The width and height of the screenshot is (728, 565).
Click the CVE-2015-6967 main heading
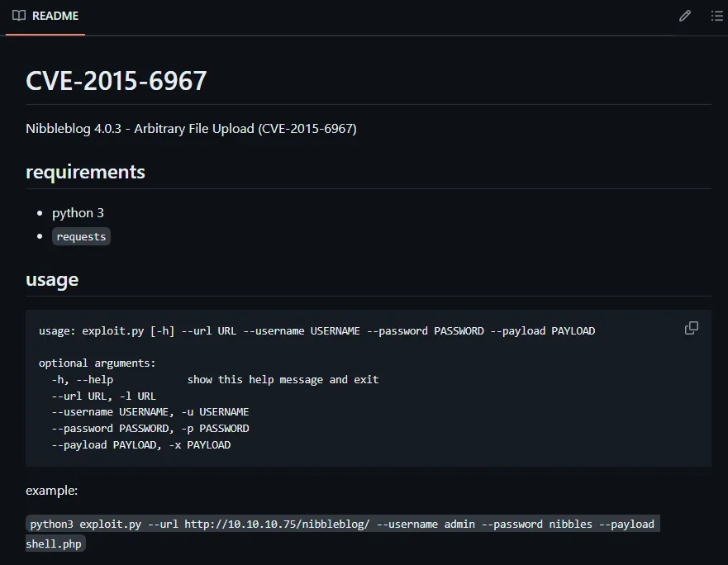[116, 81]
